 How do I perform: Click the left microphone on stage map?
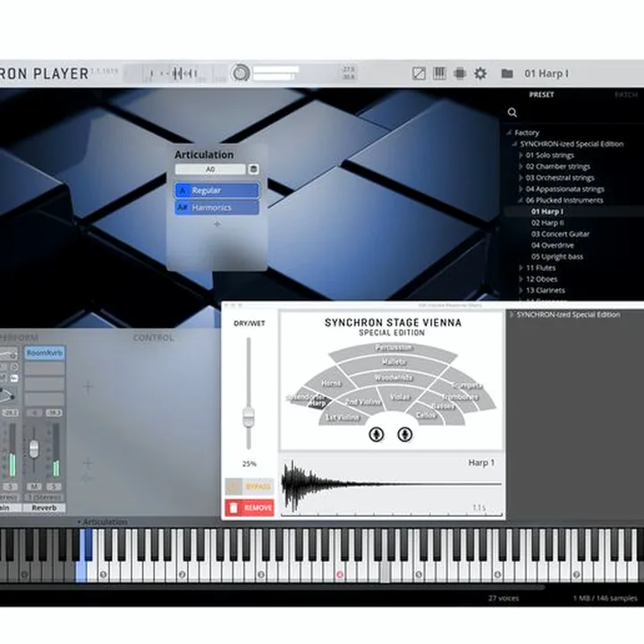(377, 434)
